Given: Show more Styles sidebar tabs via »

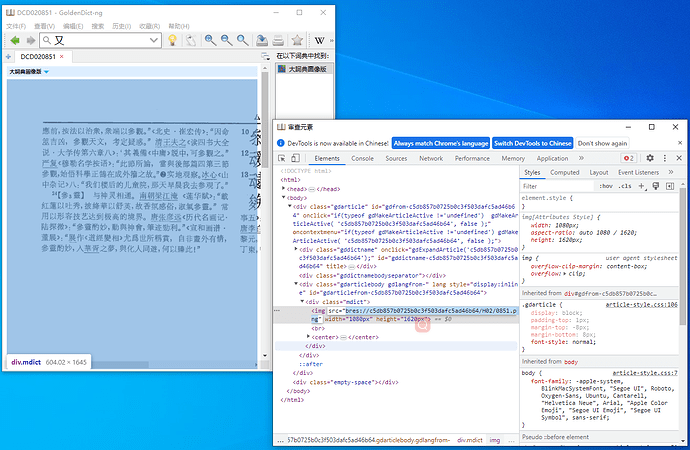Looking at the screenshot, I should point(671,172).
